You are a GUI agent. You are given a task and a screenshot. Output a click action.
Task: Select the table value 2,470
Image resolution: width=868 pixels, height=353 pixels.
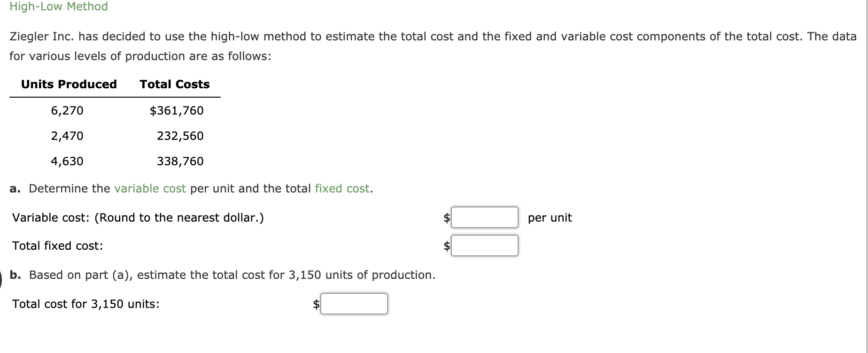[x=68, y=136]
